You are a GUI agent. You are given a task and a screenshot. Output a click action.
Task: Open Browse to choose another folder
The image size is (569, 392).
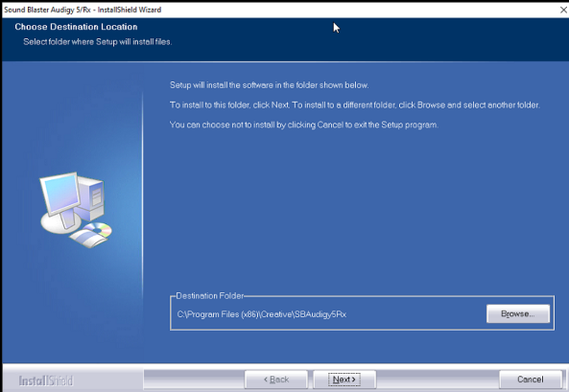pos(518,313)
